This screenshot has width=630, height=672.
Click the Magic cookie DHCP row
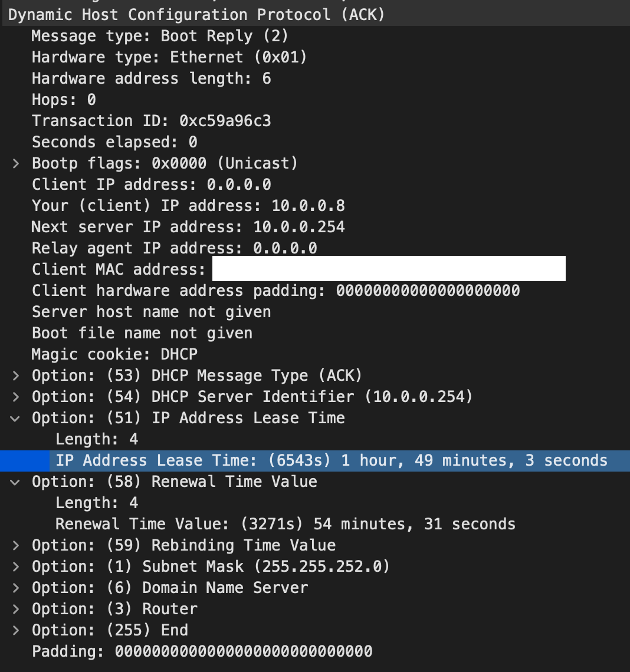coord(114,354)
